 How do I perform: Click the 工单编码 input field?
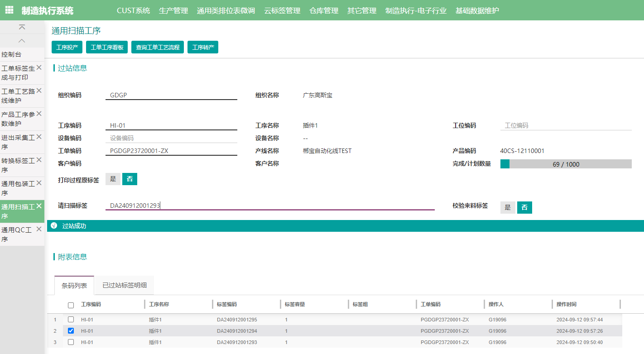coord(171,151)
